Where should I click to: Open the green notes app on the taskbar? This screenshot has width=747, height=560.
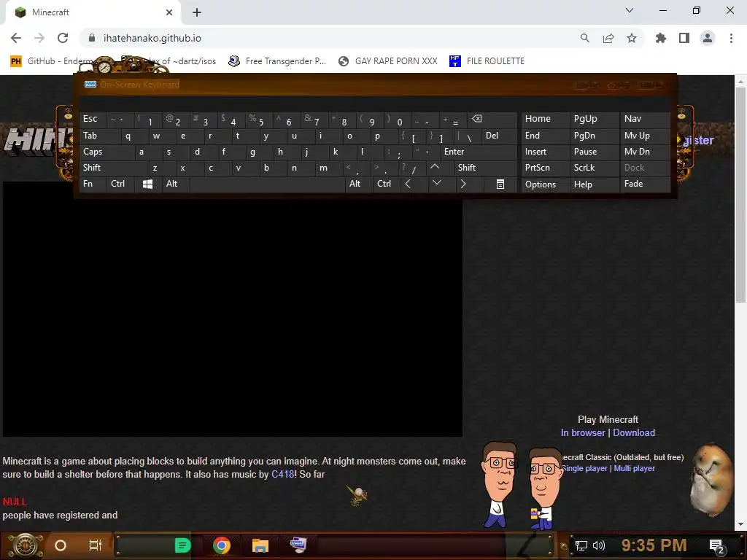[x=183, y=545]
